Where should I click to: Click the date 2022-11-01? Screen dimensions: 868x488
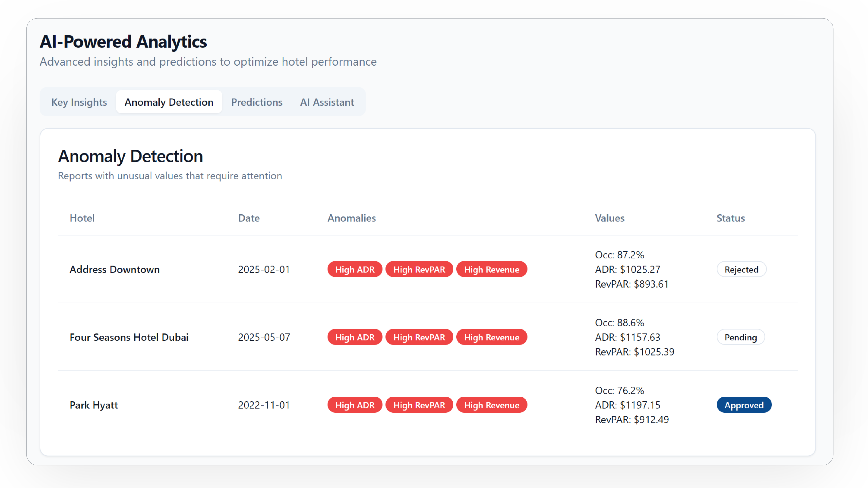[x=264, y=405]
